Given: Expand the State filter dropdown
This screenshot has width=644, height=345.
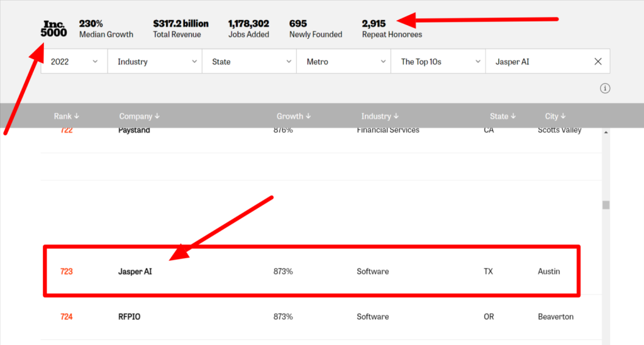Looking at the screenshot, I should click(x=249, y=62).
